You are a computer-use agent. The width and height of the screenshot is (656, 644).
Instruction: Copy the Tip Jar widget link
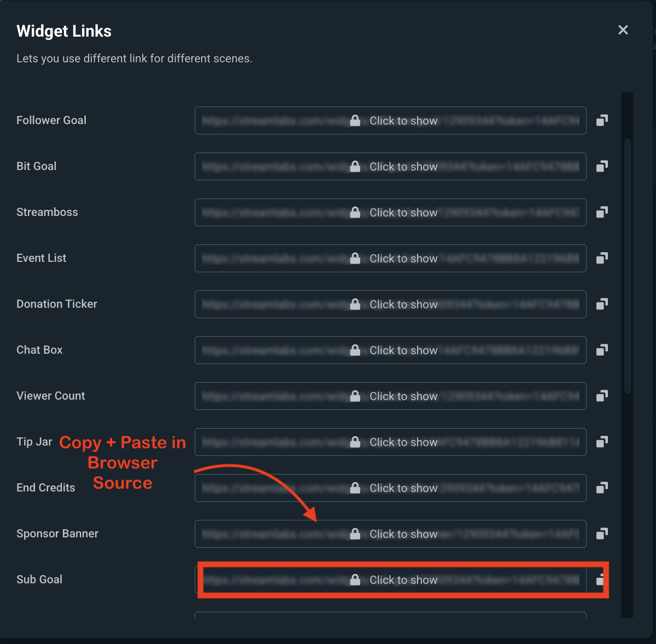(602, 442)
